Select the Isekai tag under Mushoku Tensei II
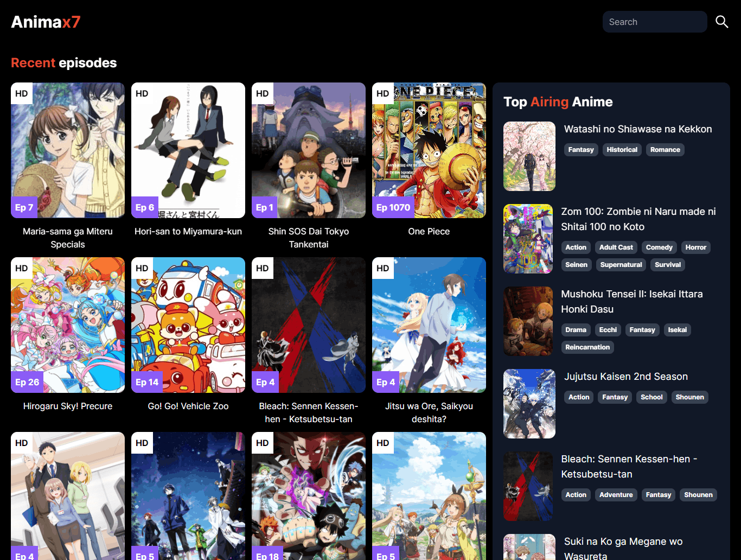Screen dimensions: 741x560 677,329
